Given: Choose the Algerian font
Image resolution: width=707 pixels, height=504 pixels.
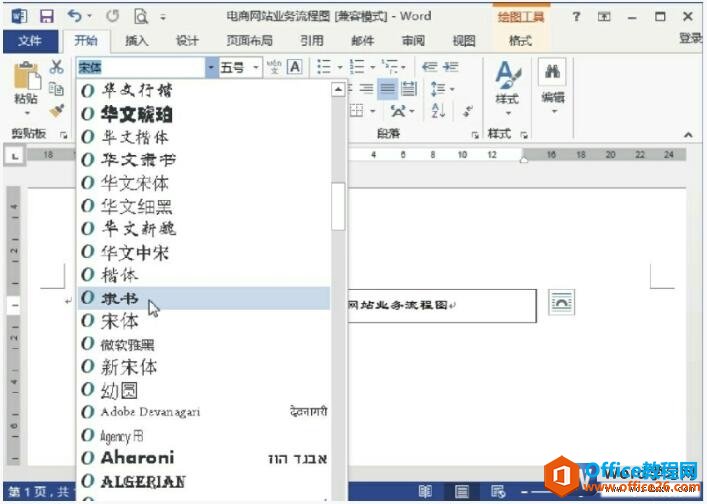Looking at the screenshot, I should point(204,481).
